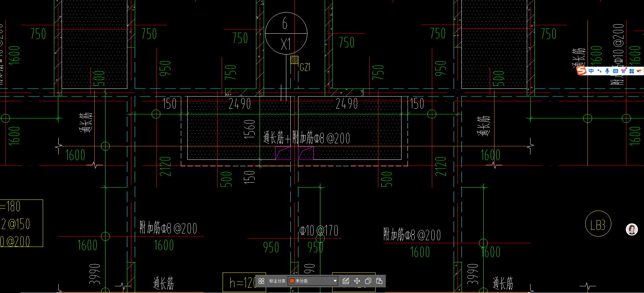
Task: Toggle the punctuation mode button
Action: (599, 71)
